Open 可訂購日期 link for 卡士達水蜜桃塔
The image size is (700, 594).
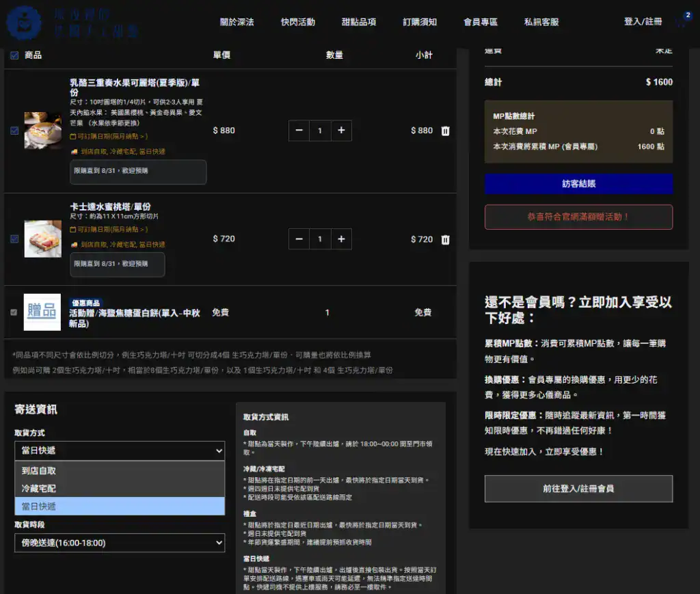pyautogui.click(x=109, y=230)
